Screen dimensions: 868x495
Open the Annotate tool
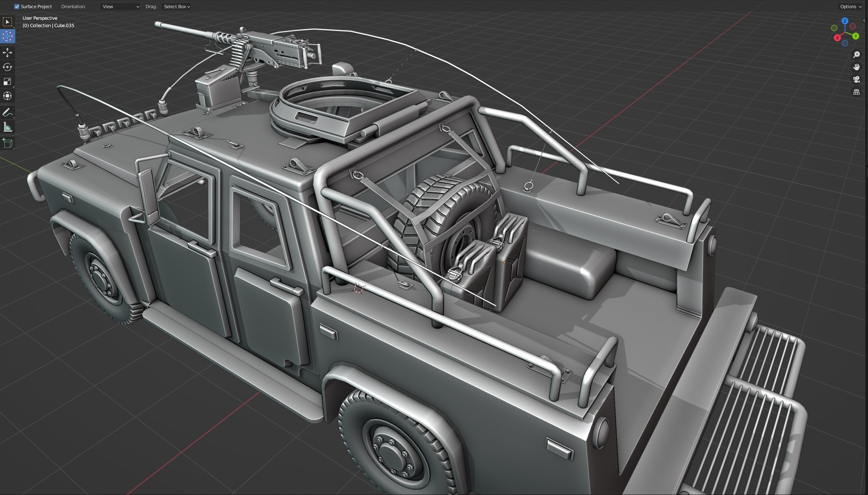(7, 112)
